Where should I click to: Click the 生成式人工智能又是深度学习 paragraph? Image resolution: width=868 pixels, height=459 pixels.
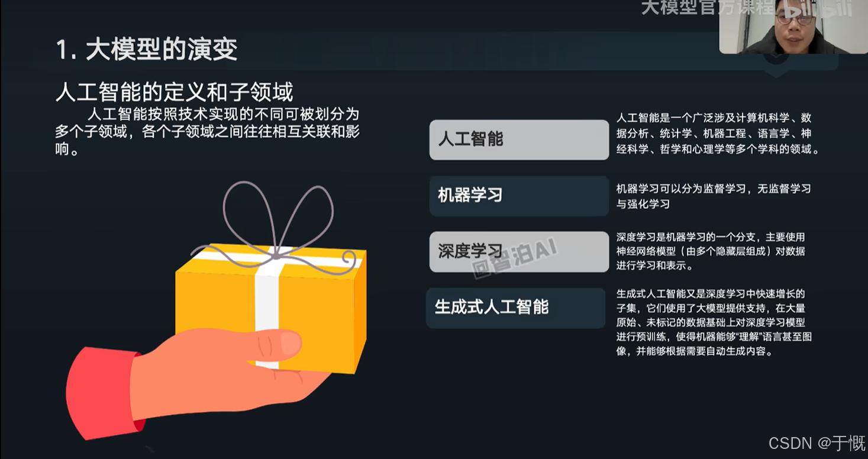click(x=714, y=322)
